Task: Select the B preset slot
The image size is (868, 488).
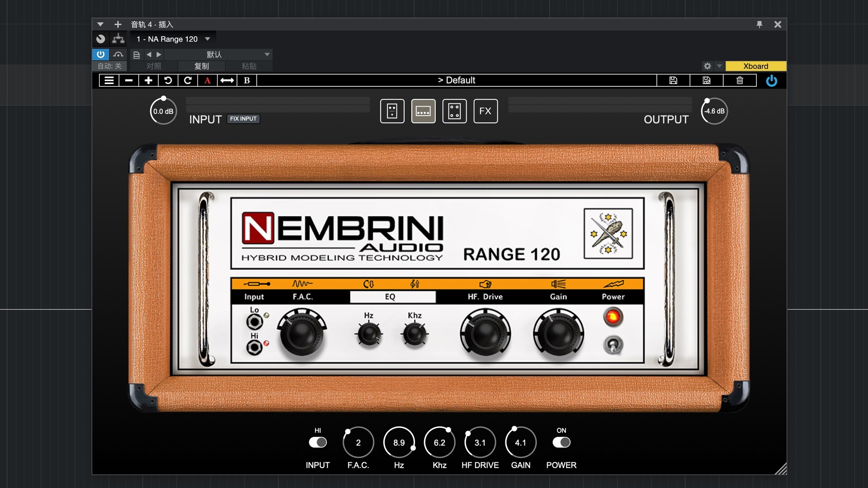Action: 247,80
